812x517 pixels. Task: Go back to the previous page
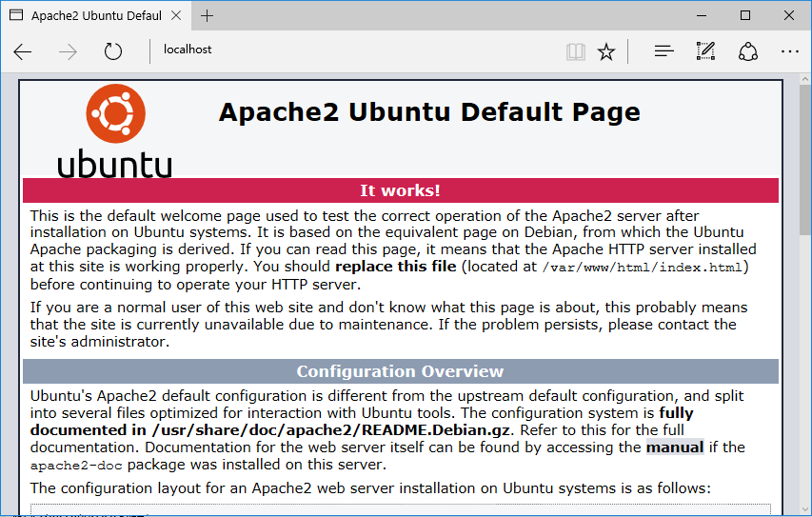click(x=23, y=51)
